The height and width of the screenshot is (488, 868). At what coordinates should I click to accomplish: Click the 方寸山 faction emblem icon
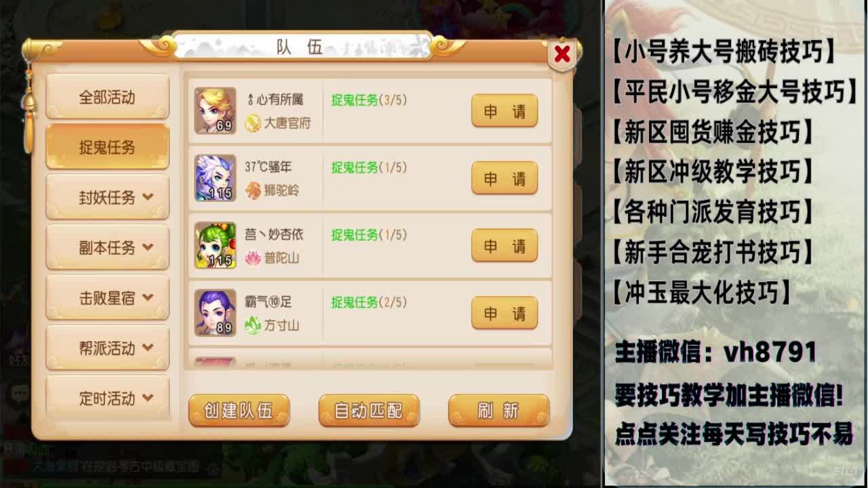(253, 325)
